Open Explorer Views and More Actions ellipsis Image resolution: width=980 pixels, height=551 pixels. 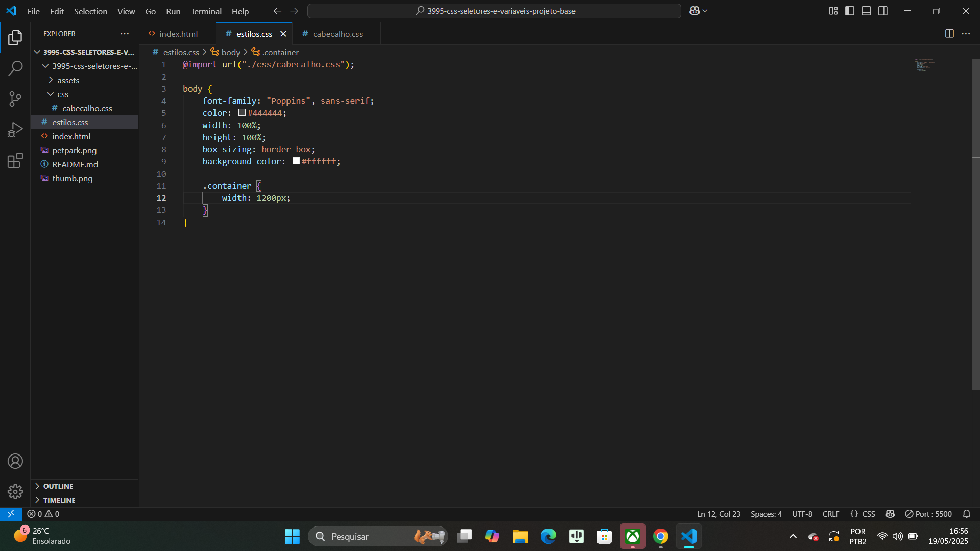125,34
